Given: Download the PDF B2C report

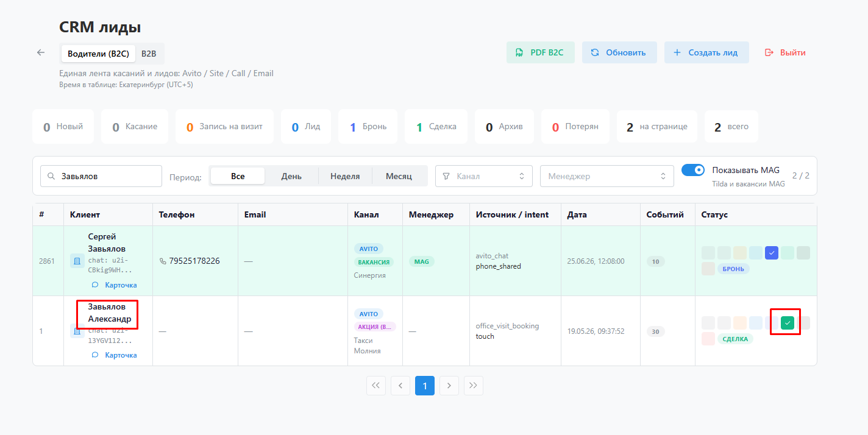Looking at the screenshot, I should (x=541, y=52).
